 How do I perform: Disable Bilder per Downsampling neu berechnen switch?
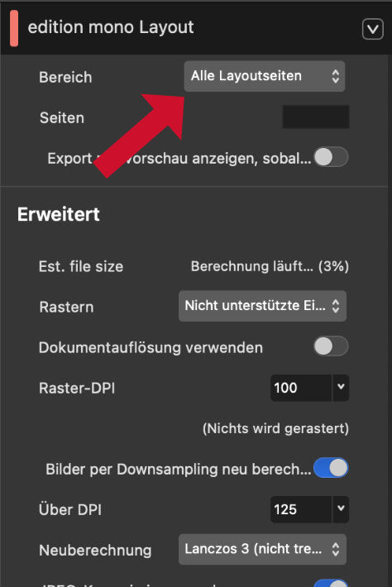331,468
